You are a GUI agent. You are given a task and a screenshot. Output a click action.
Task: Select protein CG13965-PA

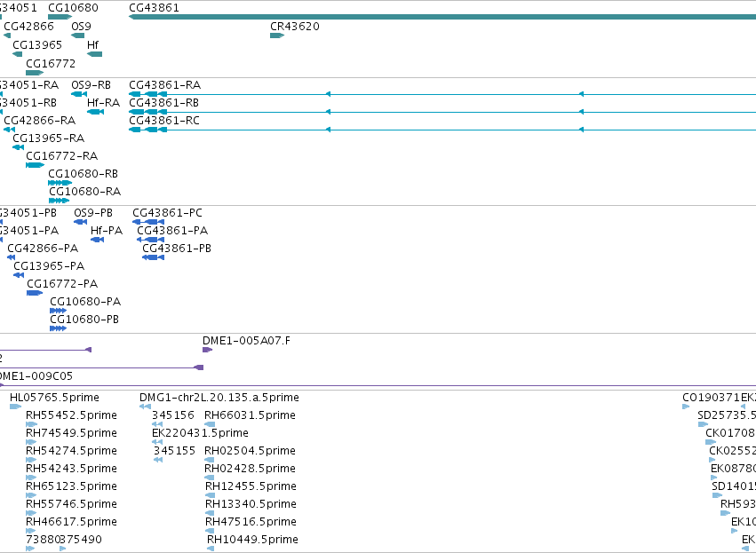point(19,275)
